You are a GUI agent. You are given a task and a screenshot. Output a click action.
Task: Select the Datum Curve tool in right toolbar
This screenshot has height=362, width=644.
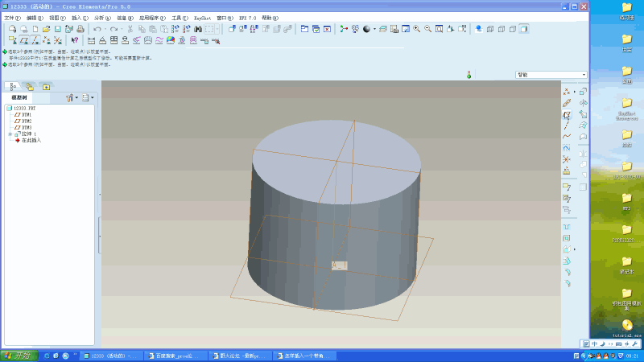[x=567, y=136]
